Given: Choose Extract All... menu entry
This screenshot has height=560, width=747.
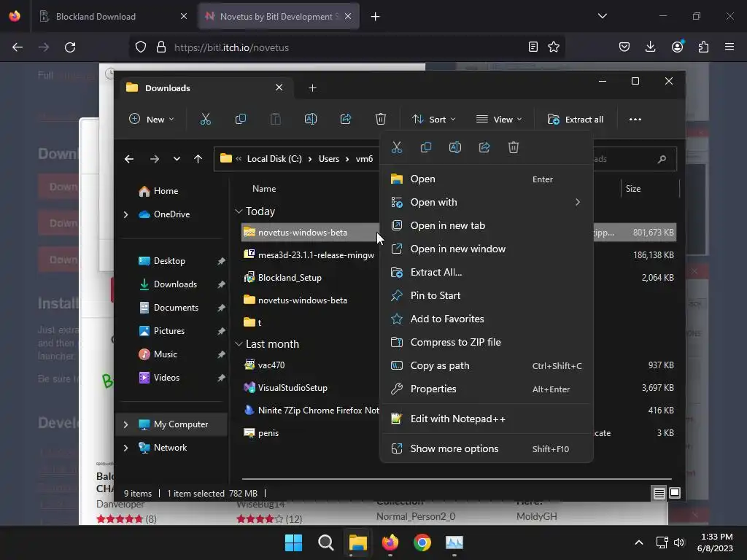Looking at the screenshot, I should (486, 273).
